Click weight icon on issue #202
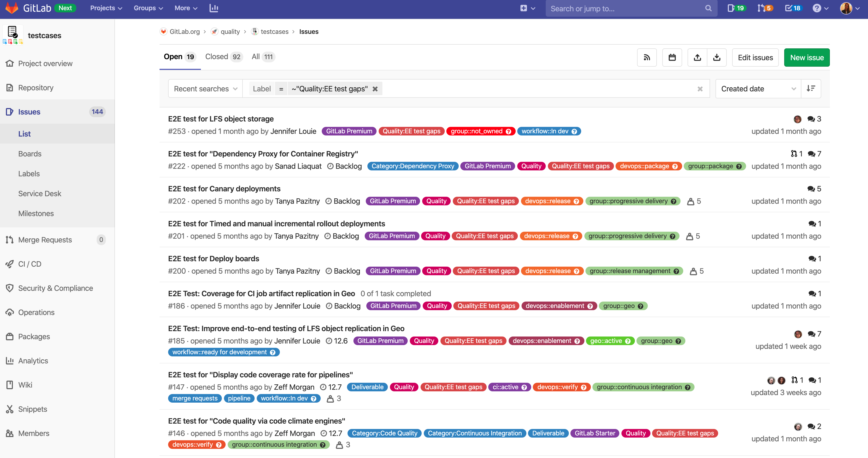This screenshot has height=458, width=868. (690, 201)
